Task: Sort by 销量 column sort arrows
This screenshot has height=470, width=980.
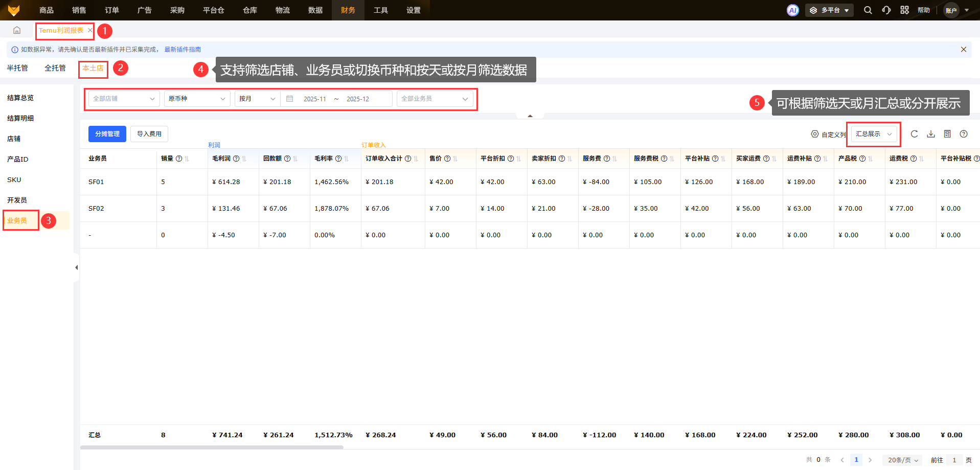Action: 187,159
